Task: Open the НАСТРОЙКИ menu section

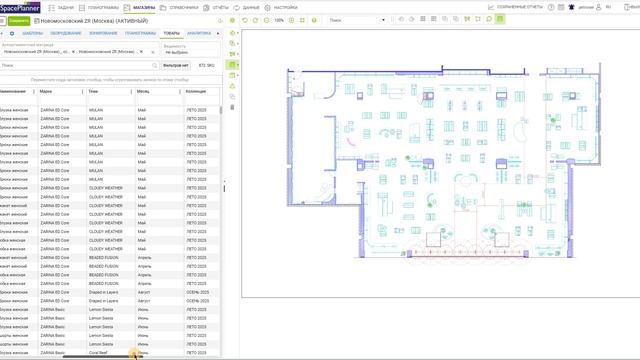Action: 281,7
